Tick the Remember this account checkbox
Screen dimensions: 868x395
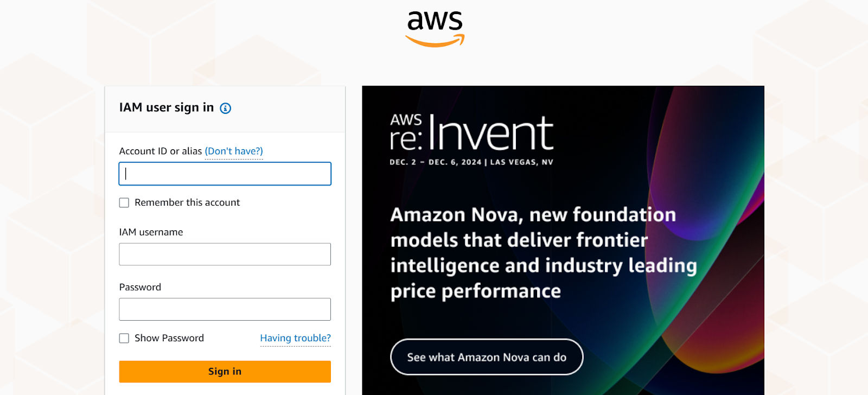click(124, 202)
